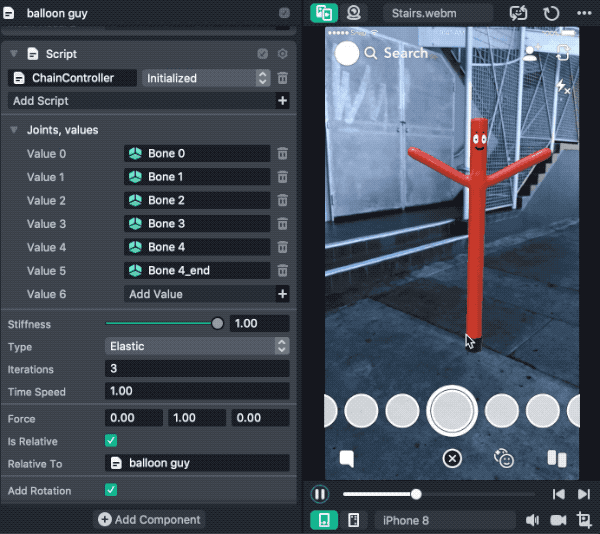Mute the preview audio
Image resolution: width=600 pixels, height=534 pixels.
click(x=533, y=520)
